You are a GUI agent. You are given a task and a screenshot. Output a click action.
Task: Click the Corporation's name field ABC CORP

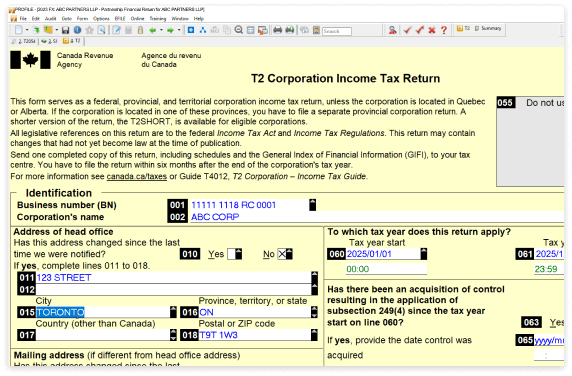[377, 217]
